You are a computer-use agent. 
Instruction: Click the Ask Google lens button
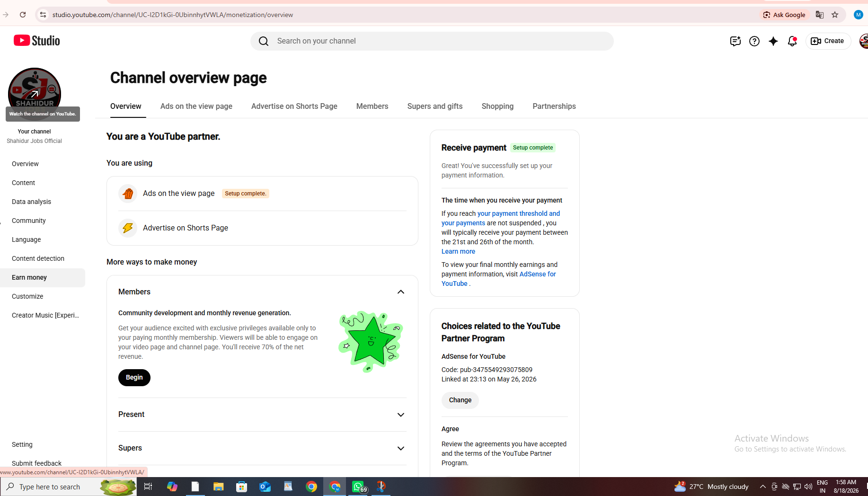[x=785, y=15]
